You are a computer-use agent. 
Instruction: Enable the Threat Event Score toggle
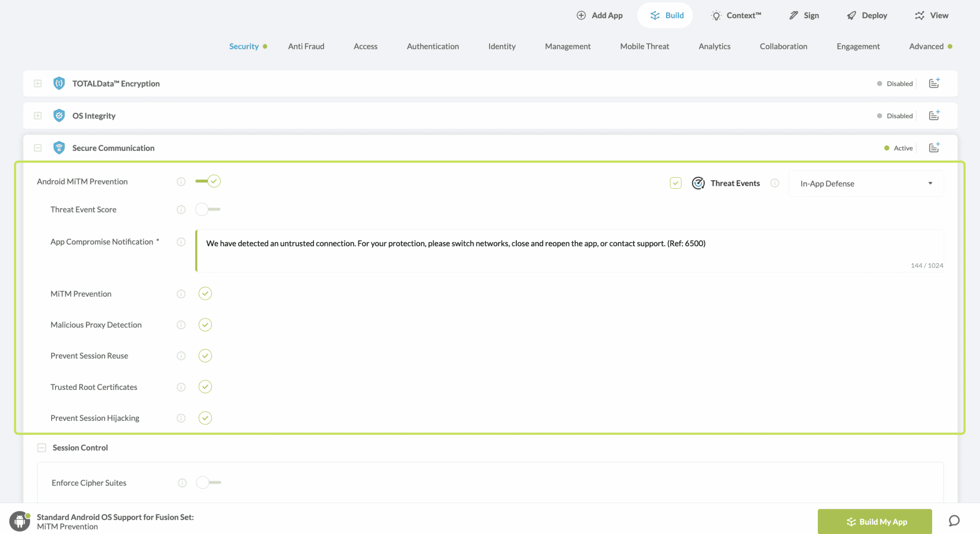[x=208, y=209]
